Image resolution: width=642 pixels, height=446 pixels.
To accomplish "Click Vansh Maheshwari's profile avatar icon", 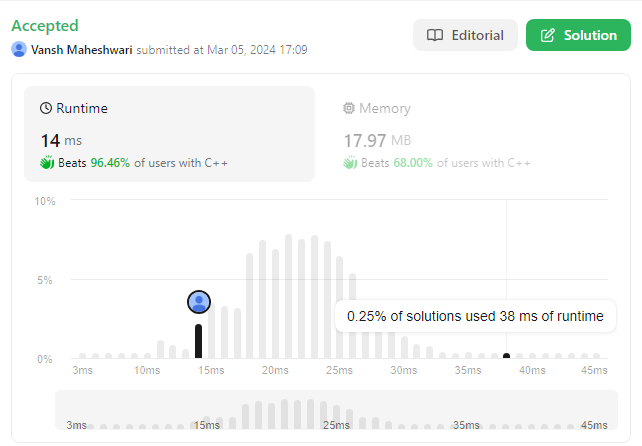I will (19, 49).
